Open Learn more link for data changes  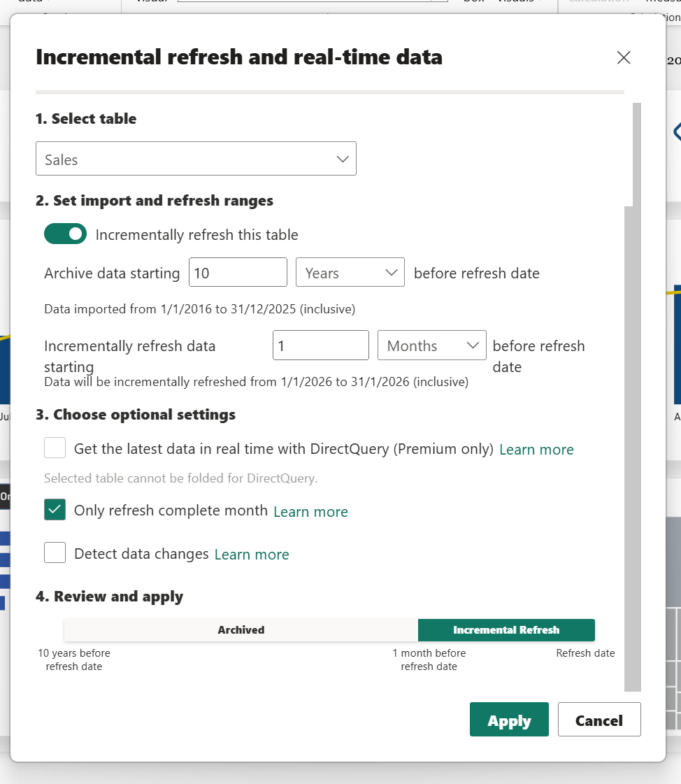pos(252,555)
